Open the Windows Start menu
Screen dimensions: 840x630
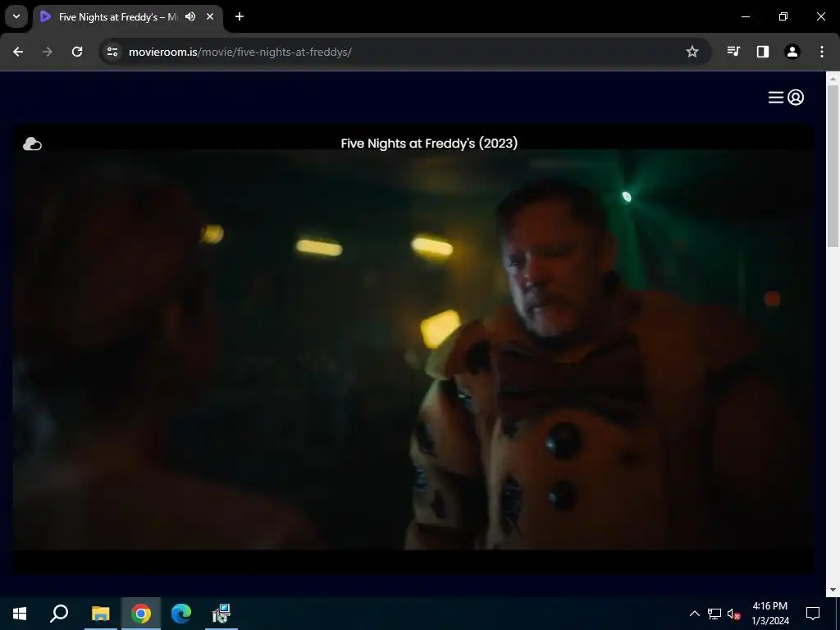coord(20,614)
